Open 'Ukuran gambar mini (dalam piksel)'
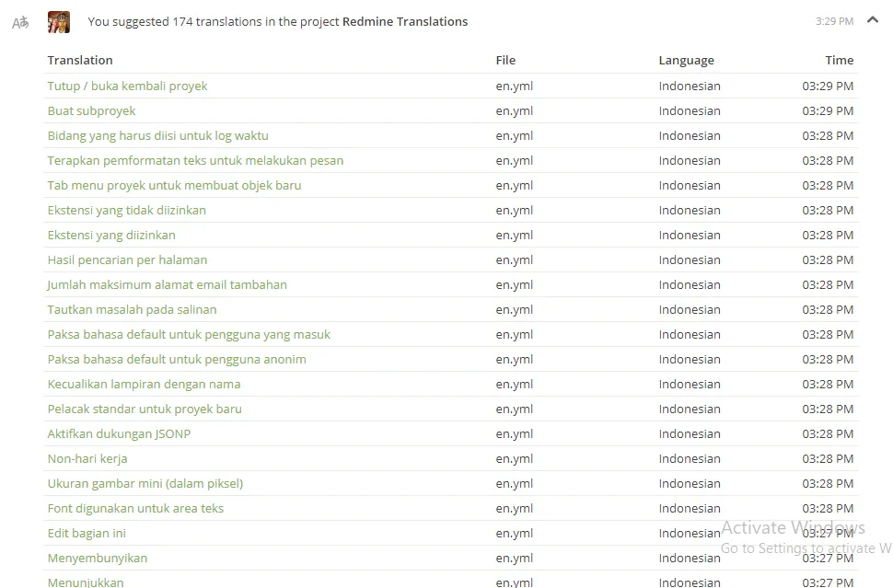Viewport: 893px width, 588px height. (x=145, y=484)
